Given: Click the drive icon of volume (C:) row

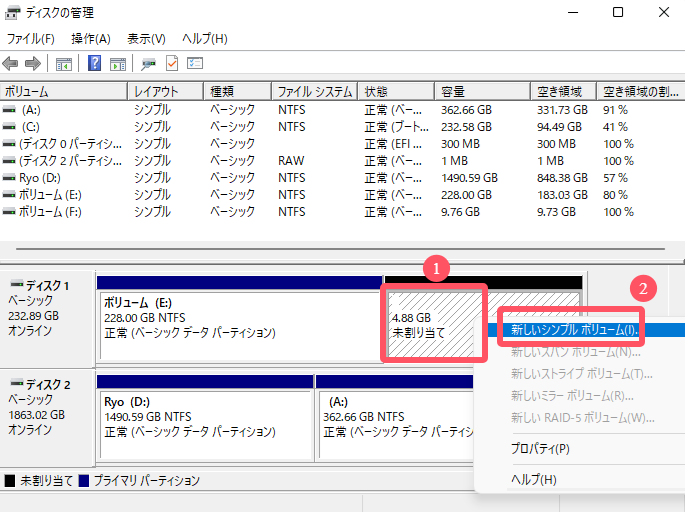Looking at the screenshot, I should [x=9, y=127].
